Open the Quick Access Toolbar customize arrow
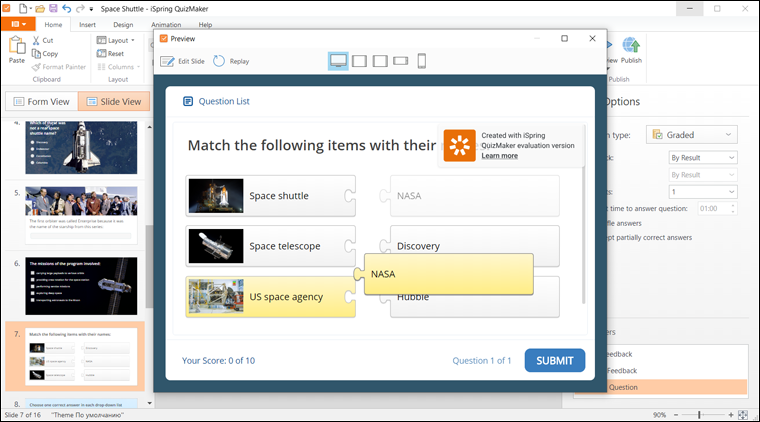 click(x=91, y=9)
